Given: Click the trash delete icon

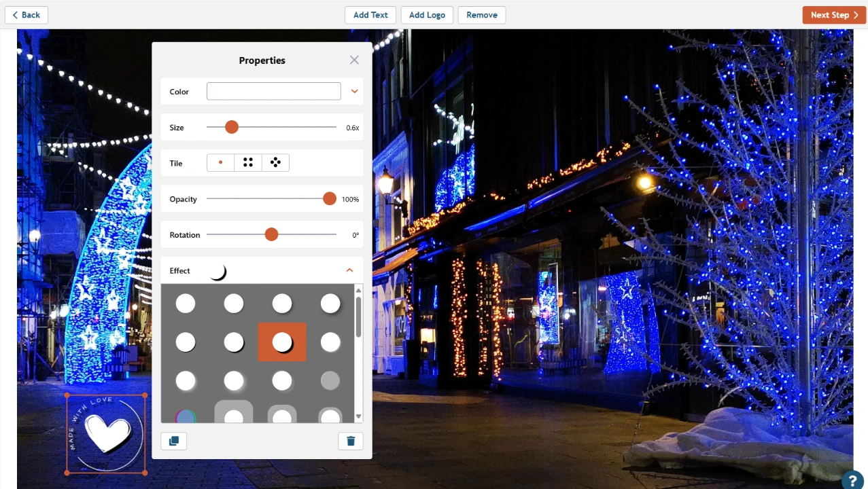Looking at the screenshot, I should pyautogui.click(x=351, y=441).
